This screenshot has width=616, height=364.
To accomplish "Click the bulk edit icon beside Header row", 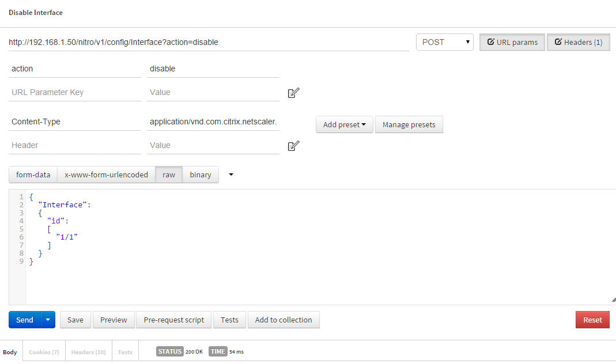I will (x=293, y=146).
